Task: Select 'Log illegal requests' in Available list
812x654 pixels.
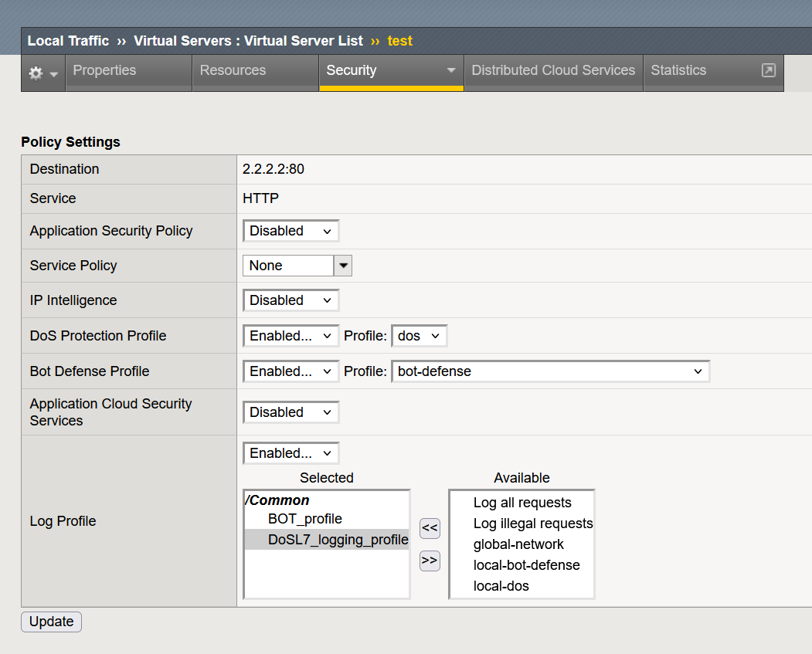Action: [522, 524]
